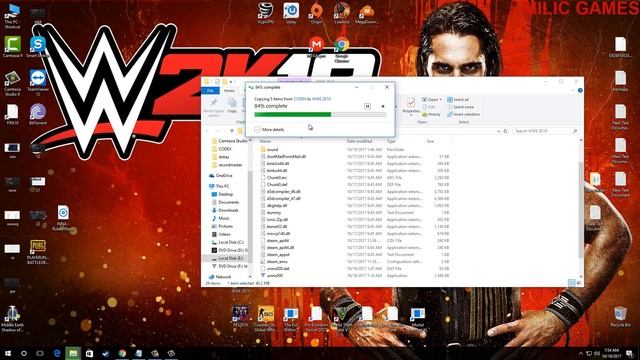This screenshot has height=360, width=640.
Task: Click Select all in ribbon
Action: 458,100
